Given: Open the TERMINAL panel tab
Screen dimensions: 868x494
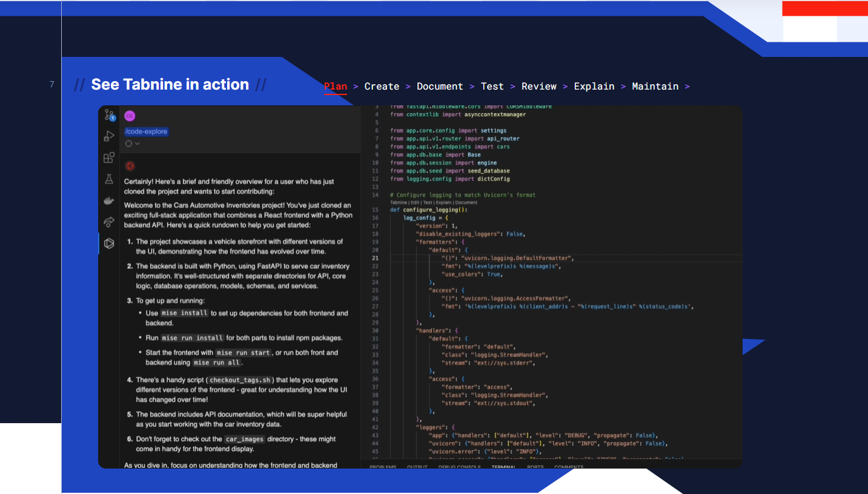Looking at the screenshot, I should click(504, 467).
